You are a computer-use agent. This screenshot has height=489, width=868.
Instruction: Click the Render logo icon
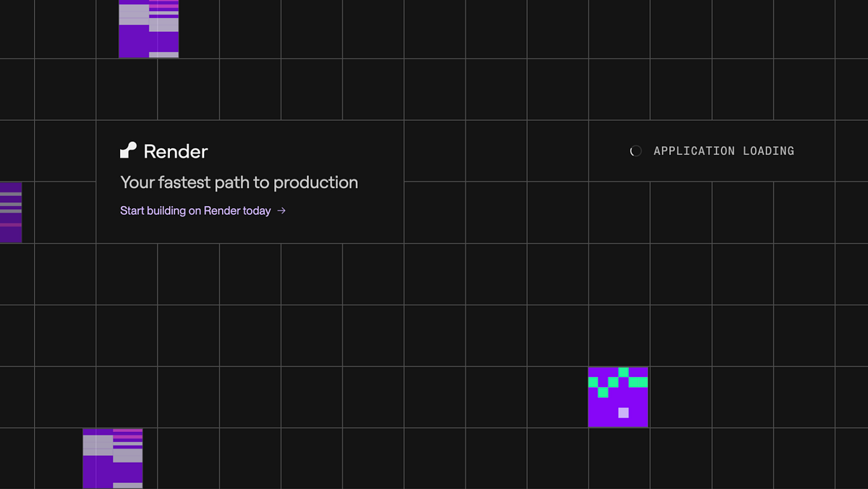[x=127, y=150]
